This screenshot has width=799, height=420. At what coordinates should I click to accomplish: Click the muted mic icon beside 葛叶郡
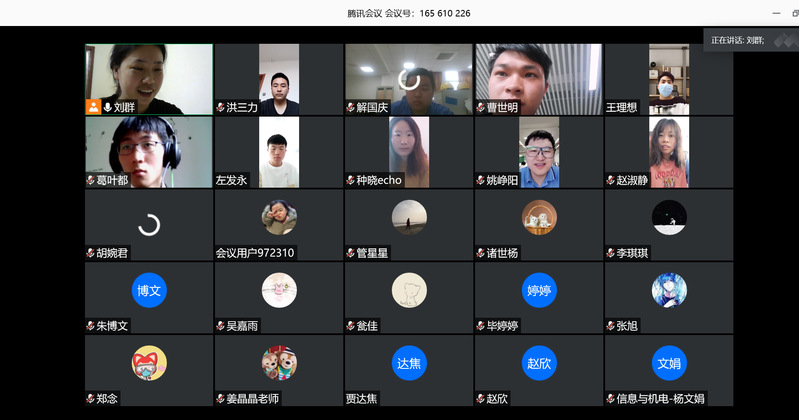[x=90, y=181]
